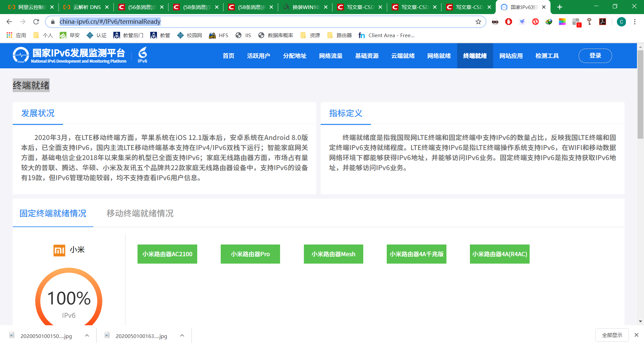644x345 pixels.
Task: Close the downloads bar with X
Action: pyautogui.click(x=636, y=335)
